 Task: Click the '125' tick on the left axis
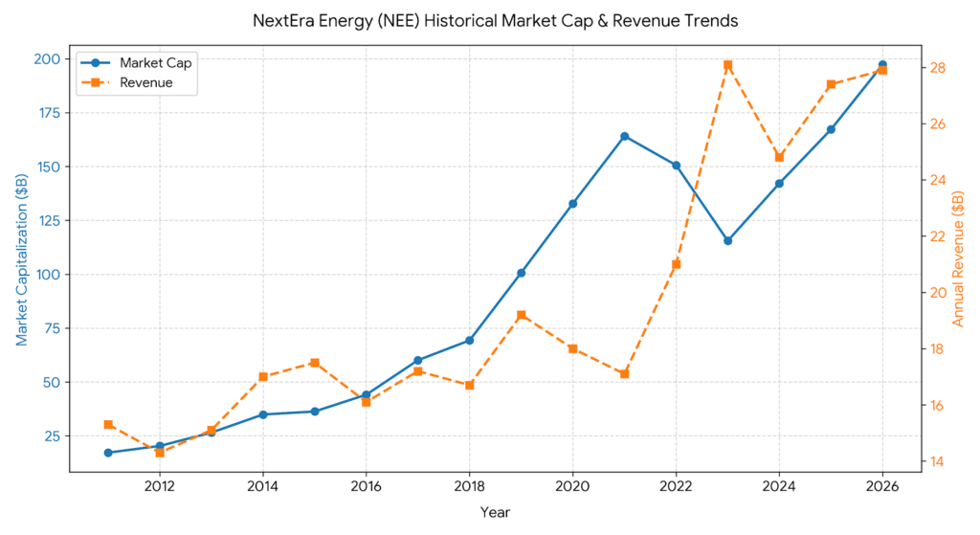[x=48, y=221]
